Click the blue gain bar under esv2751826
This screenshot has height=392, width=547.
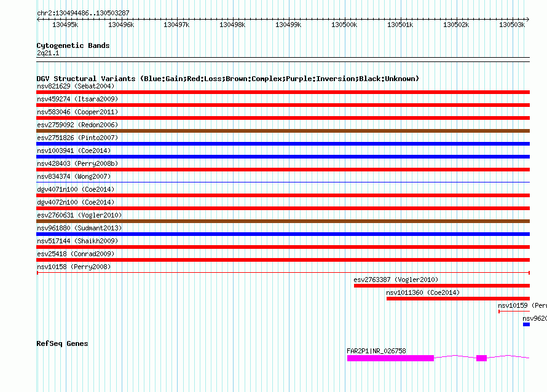pyautogui.click(x=283, y=144)
